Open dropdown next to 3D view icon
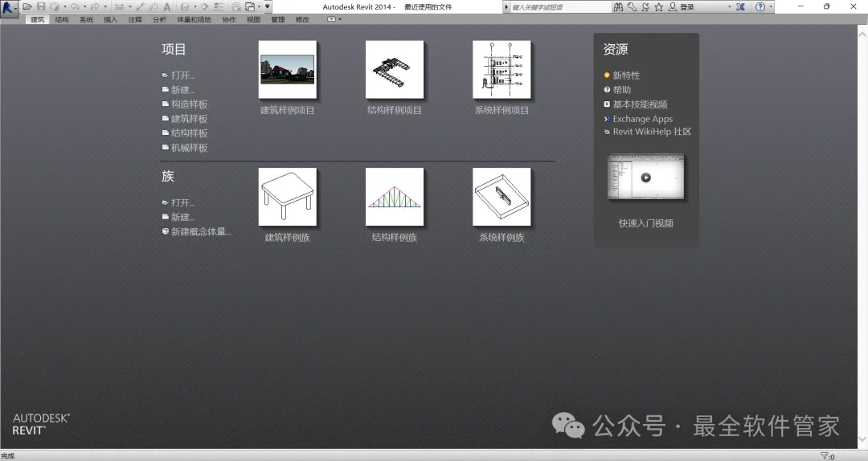The height and width of the screenshot is (461, 868). click(x=194, y=6)
